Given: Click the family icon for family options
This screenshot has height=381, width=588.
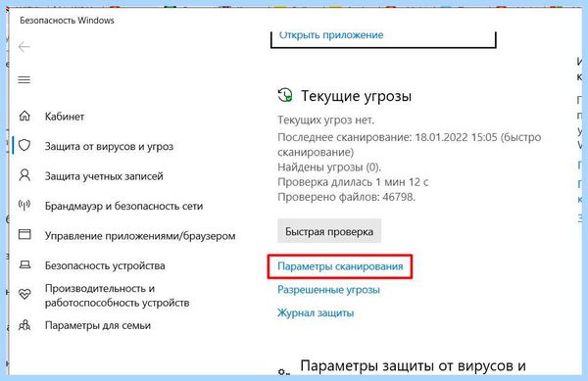Looking at the screenshot, I should coord(24,325).
